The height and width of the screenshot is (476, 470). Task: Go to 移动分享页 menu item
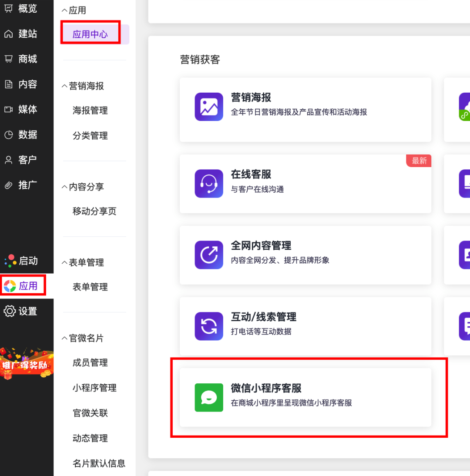click(94, 211)
